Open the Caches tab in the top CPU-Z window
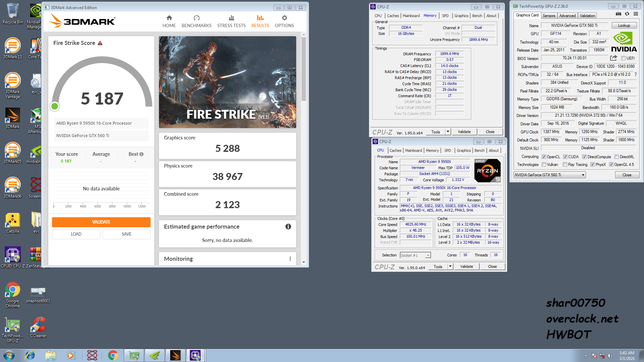Image resolution: width=644 pixels, height=362 pixels. (393, 16)
